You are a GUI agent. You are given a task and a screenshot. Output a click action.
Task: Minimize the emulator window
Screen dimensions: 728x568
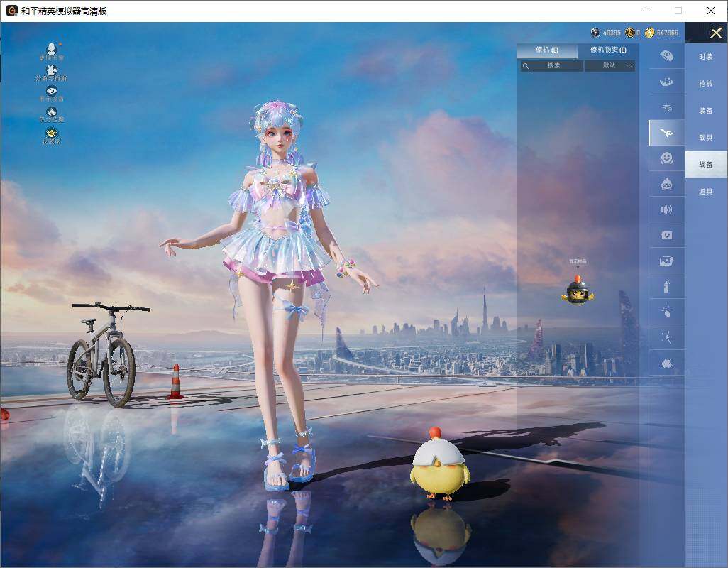pyautogui.click(x=646, y=11)
